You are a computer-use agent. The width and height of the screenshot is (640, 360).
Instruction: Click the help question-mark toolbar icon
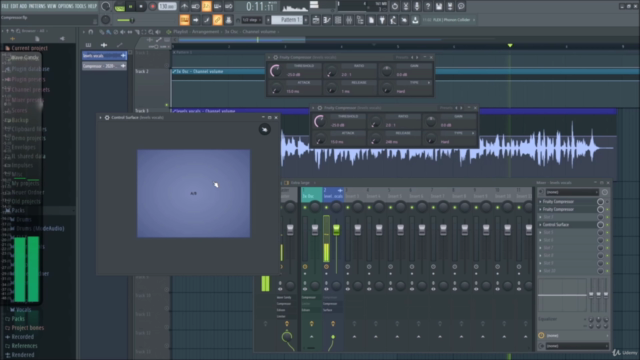point(427,6)
